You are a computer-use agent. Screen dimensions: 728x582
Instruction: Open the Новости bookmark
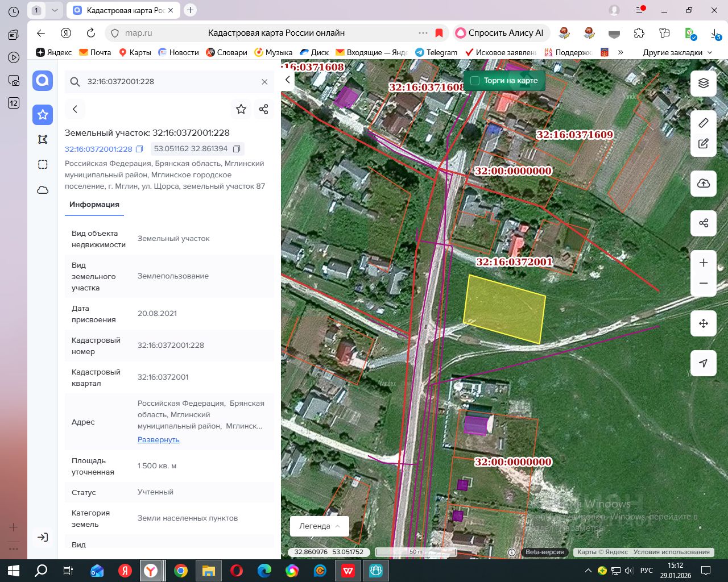point(179,52)
